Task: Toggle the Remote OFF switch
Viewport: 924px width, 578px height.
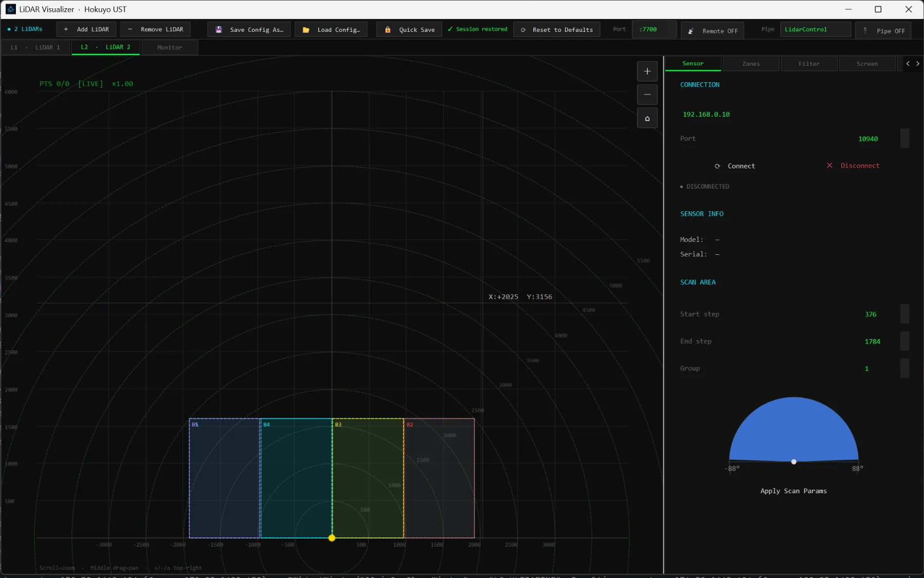Action: click(713, 31)
